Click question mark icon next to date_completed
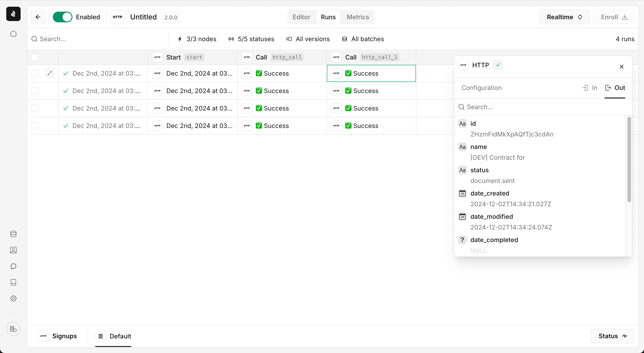 462,240
